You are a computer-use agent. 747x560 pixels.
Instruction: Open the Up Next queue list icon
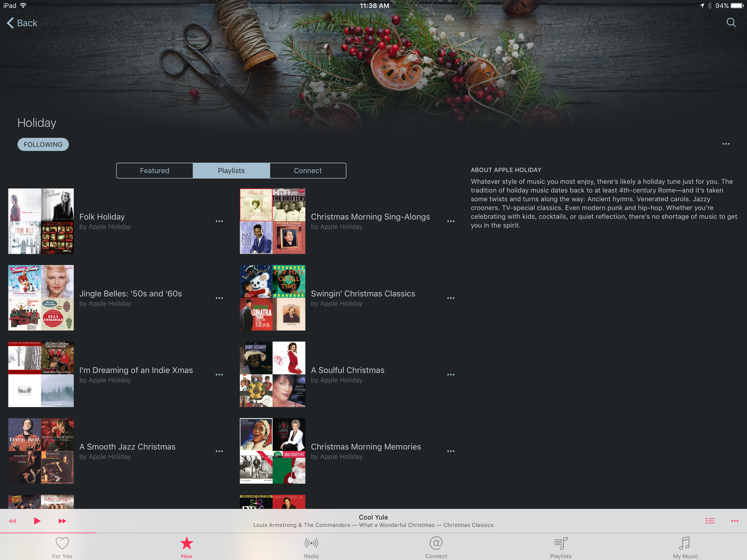(x=710, y=521)
